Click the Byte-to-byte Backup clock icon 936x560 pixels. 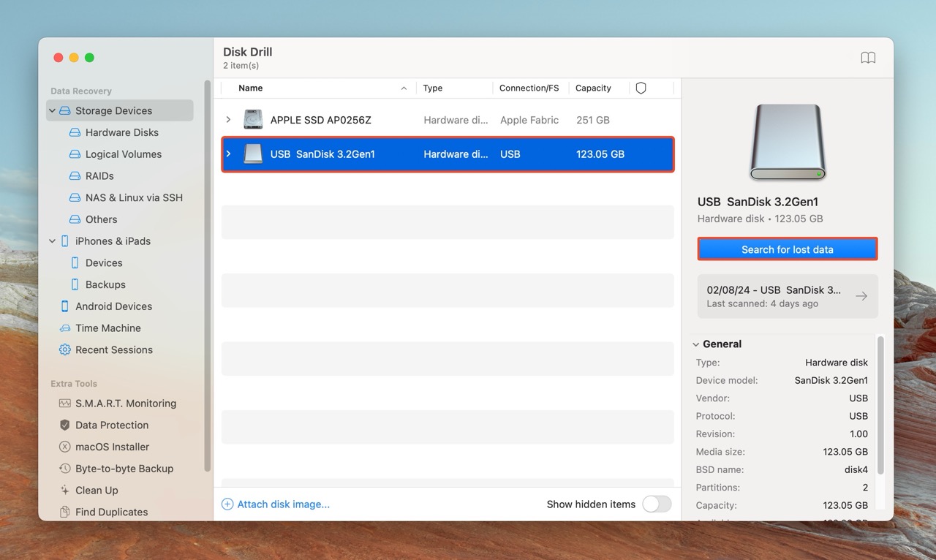coord(65,469)
